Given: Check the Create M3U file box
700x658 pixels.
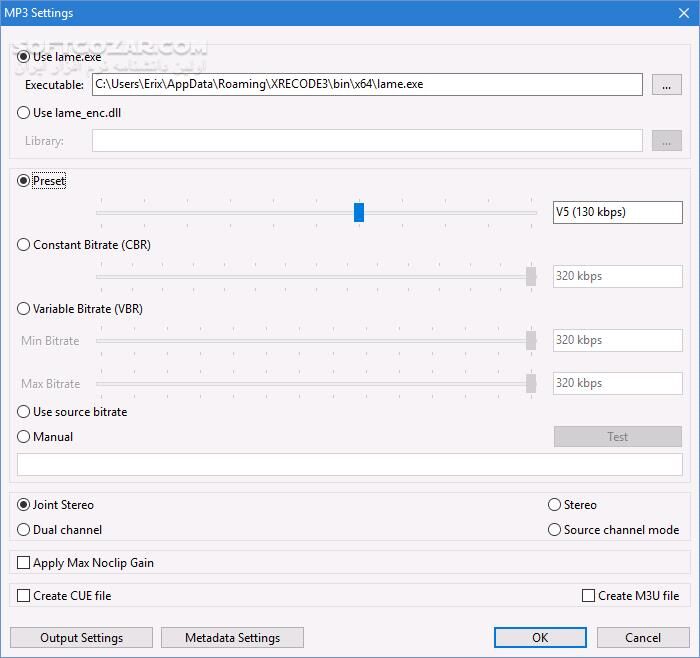Looking at the screenshot, I should pyautogui.click(x=588, y=596).
